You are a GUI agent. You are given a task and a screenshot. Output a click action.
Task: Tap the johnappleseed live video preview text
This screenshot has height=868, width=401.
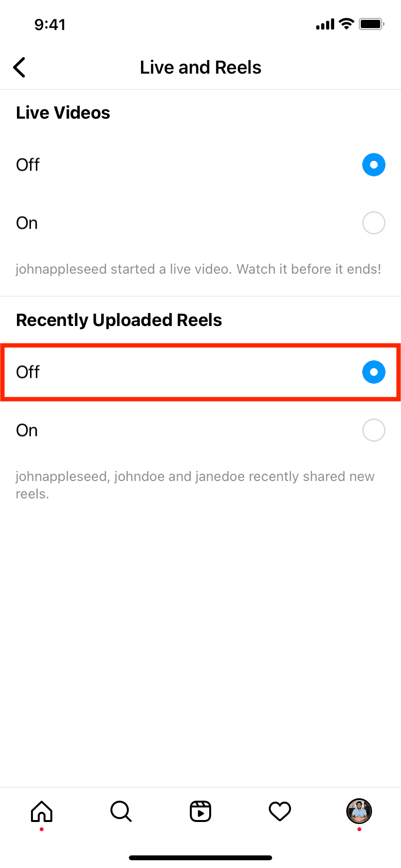coord(198,269)
